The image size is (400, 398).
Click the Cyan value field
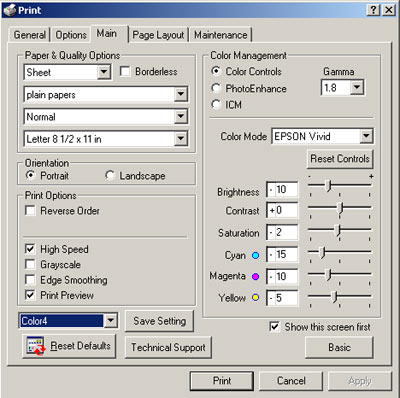282,255
